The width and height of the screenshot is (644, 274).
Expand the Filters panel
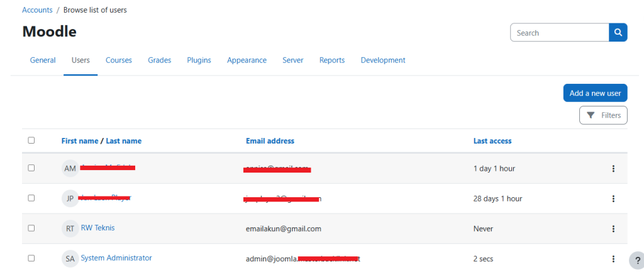(x=603, y=115)
